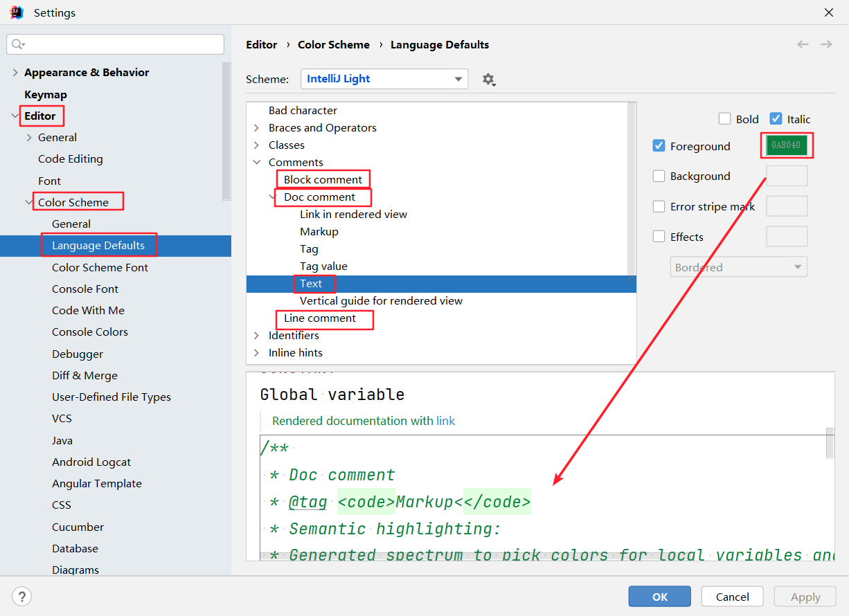Viewport: 849px width, 616px height.
Task: Click the back navigation arrow
Action: [803, 44]
